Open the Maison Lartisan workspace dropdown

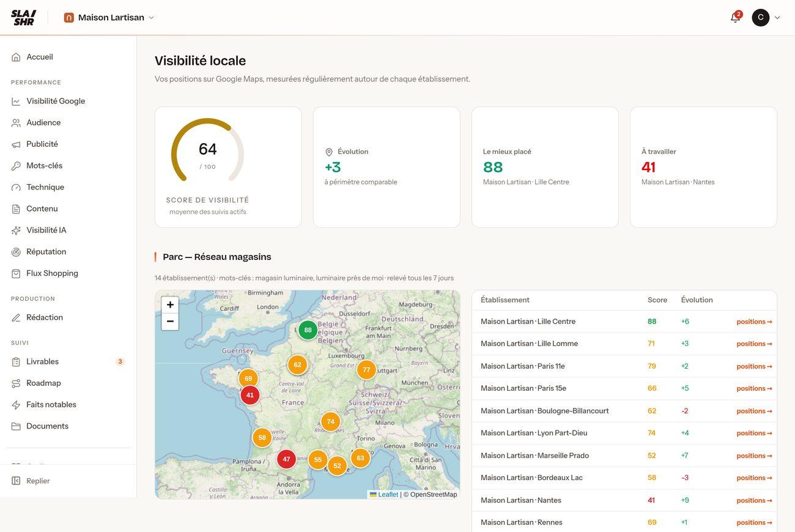109,18
